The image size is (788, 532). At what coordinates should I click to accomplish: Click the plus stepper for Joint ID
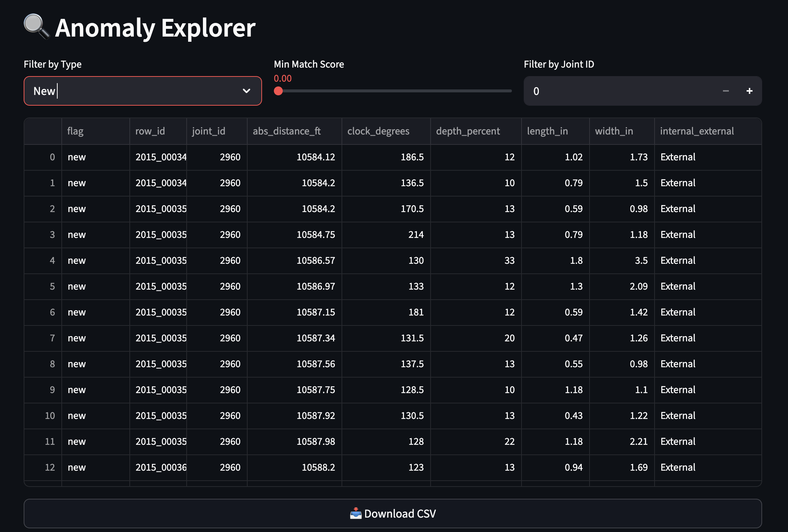[x=749, y=91]
